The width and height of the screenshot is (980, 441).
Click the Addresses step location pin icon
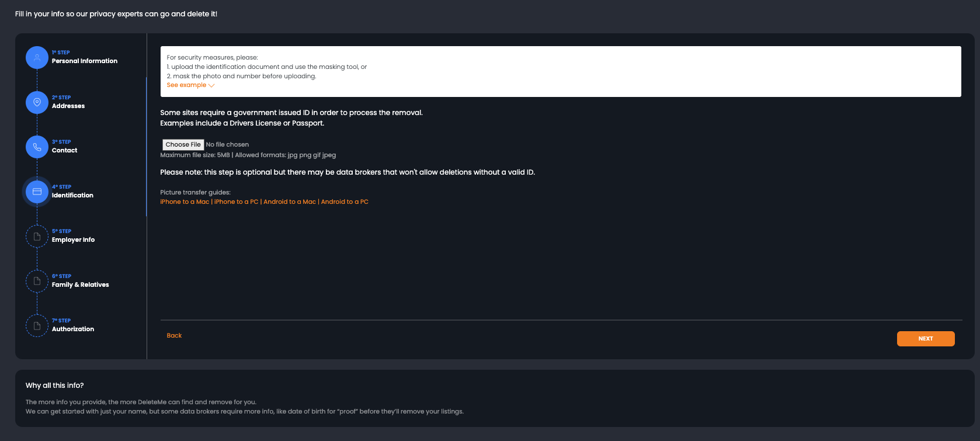coord(37,102)
